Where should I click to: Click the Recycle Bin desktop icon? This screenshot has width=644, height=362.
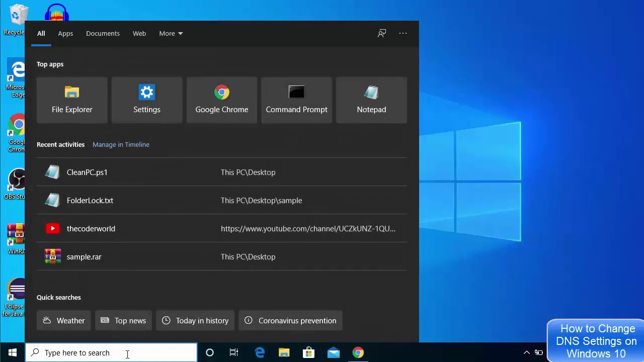[x=15, y=20]
